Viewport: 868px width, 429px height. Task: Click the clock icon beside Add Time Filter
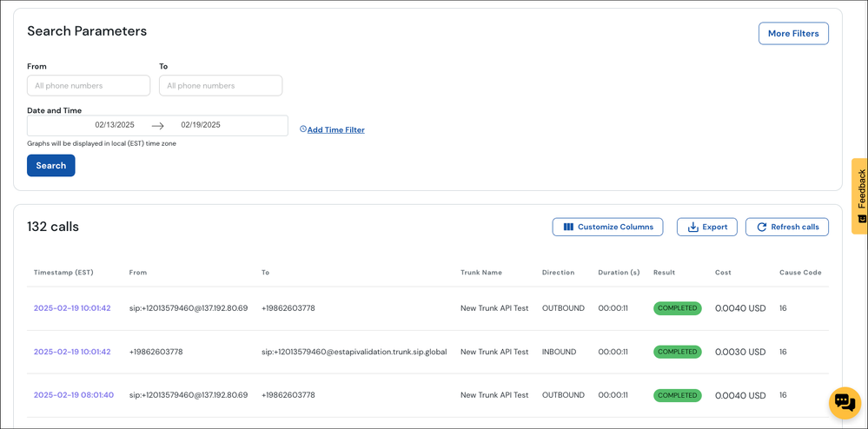click(303, 129)
